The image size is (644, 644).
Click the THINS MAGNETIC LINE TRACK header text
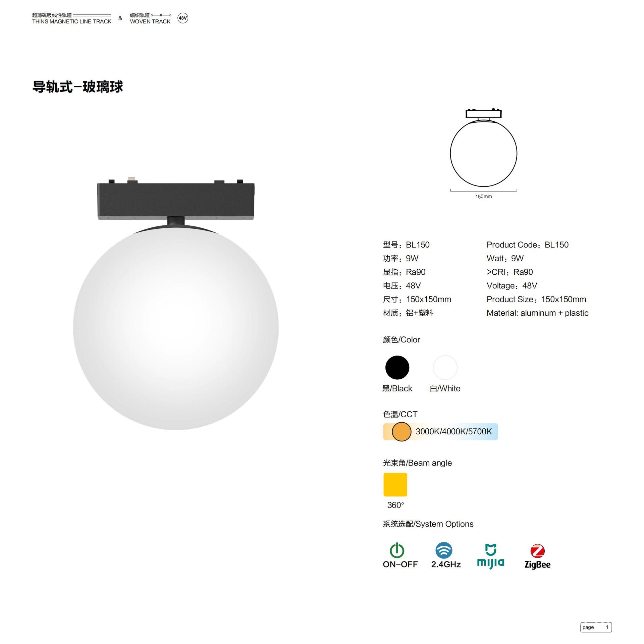pos(72,21)
